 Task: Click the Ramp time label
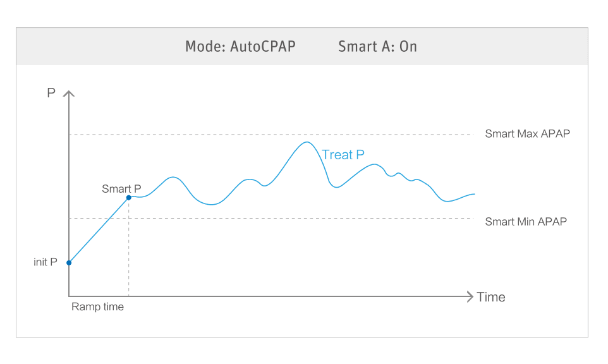pyautogui.click(x=97, y=307)
